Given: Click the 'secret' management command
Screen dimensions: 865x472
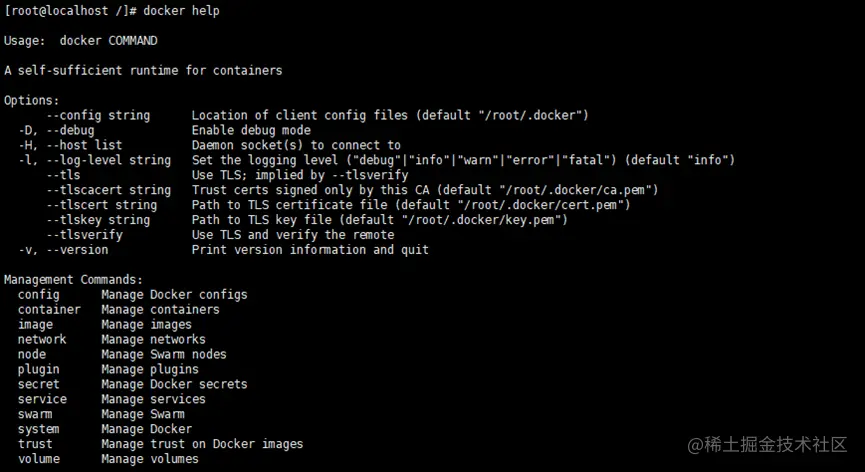Looking at the screenshot, I should coord(38,384).
